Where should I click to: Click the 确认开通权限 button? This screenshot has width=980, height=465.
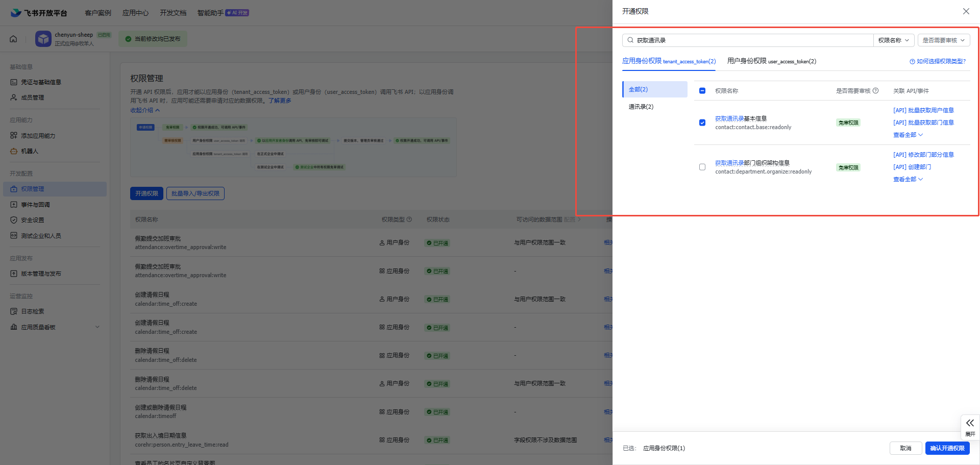(x=947, y=448)
